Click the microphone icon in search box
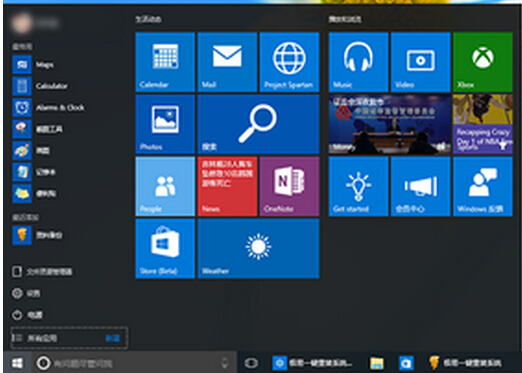The height and width of the screenshot is (373, 522). 225,363
